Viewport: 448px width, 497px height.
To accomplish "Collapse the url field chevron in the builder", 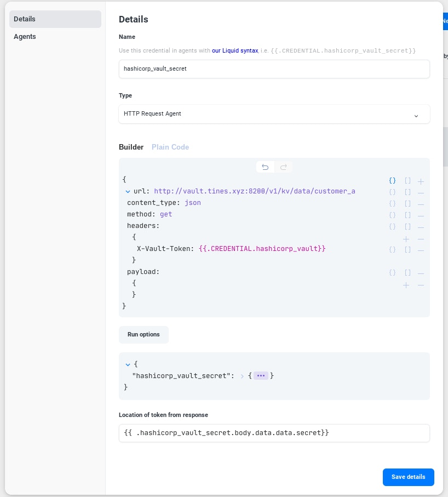I will [128, 192].
